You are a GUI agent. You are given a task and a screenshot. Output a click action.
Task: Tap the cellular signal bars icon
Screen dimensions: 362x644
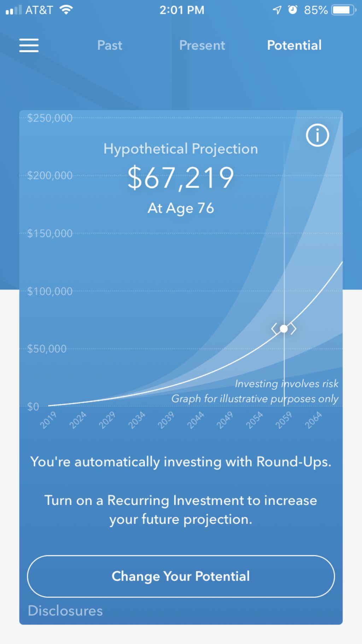[x=14, y=10]
